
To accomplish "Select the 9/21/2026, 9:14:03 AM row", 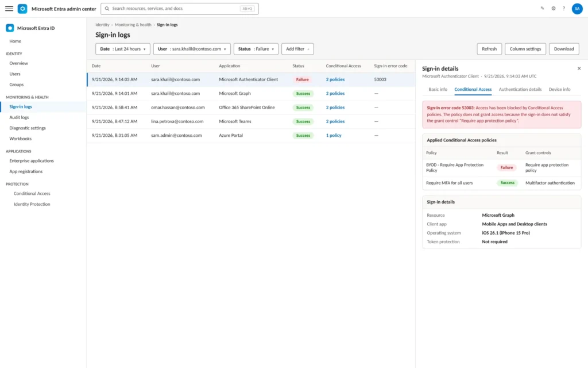I will (x=252, y=79).
